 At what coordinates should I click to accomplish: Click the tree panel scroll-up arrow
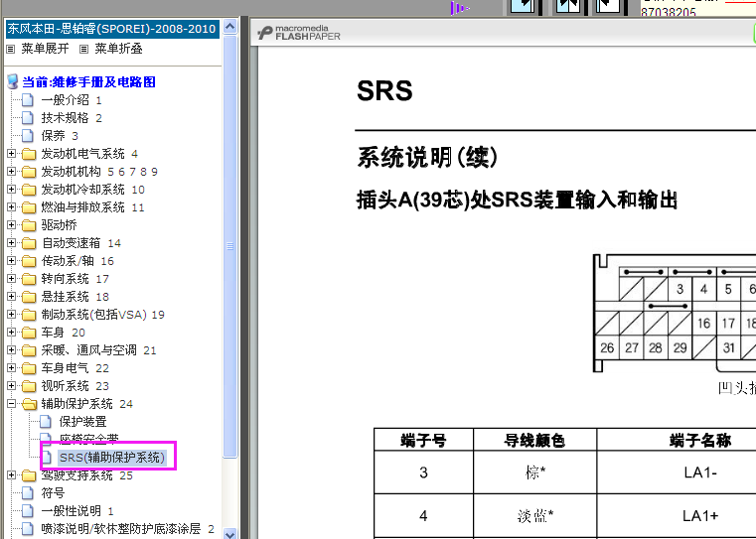(230, 26)
